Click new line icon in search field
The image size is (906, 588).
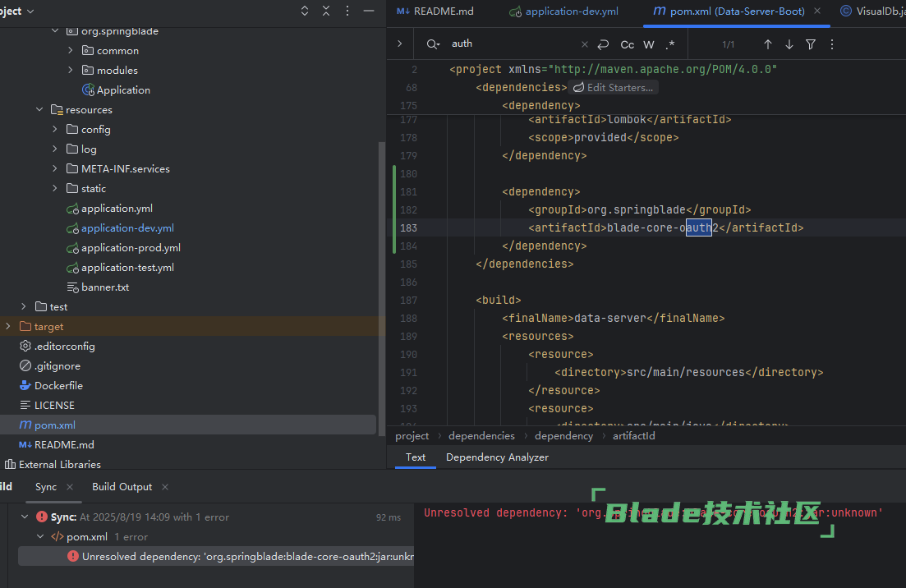click(604, 44)
